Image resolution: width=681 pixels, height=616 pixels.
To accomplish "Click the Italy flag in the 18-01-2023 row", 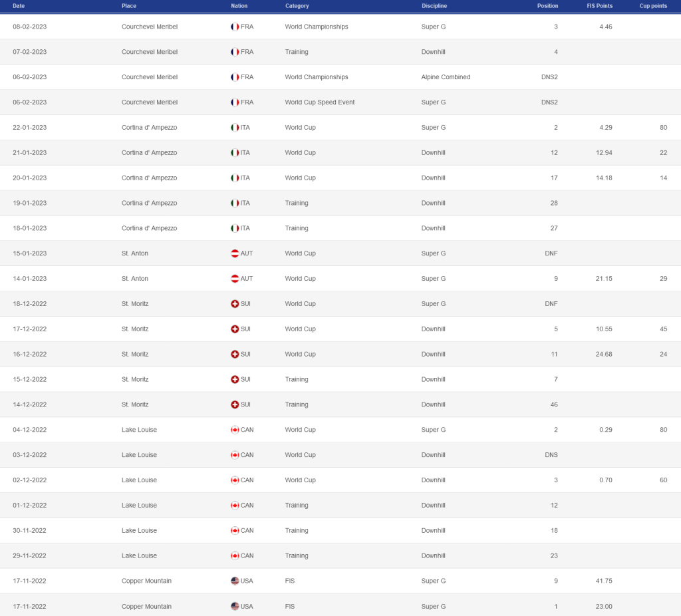I will (x=235, y=228).
